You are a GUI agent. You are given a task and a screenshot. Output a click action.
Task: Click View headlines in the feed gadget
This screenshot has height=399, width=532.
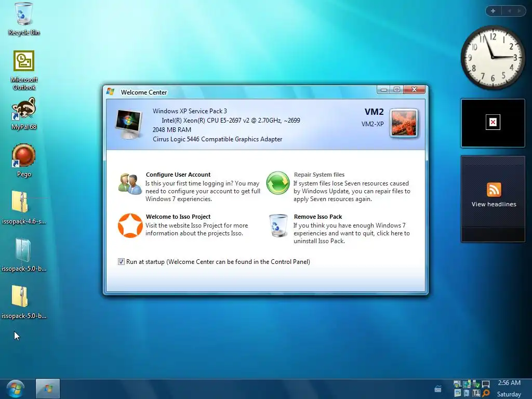pos(494,204)
